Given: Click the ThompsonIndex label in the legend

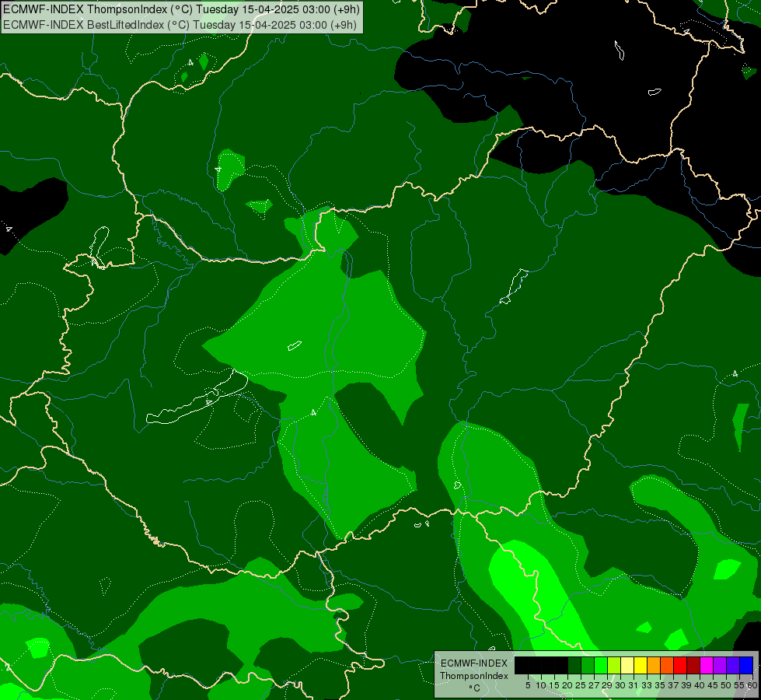Looking at the screenshot, I should click(474, 676).
